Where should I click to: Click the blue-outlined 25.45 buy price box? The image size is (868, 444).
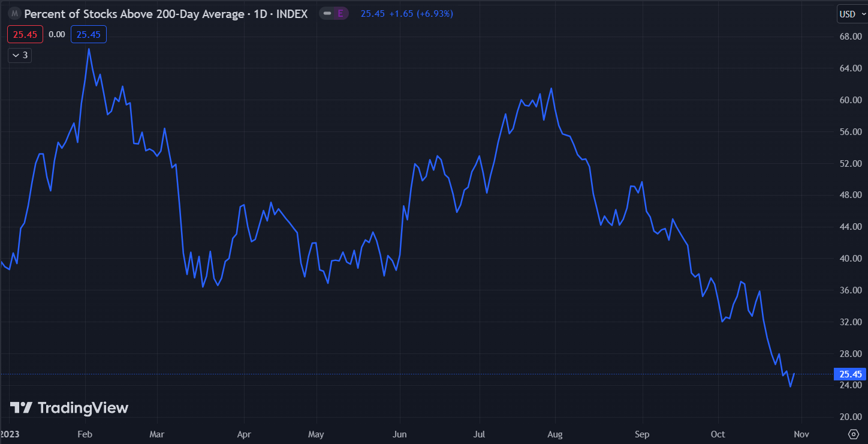pos(89,35)
